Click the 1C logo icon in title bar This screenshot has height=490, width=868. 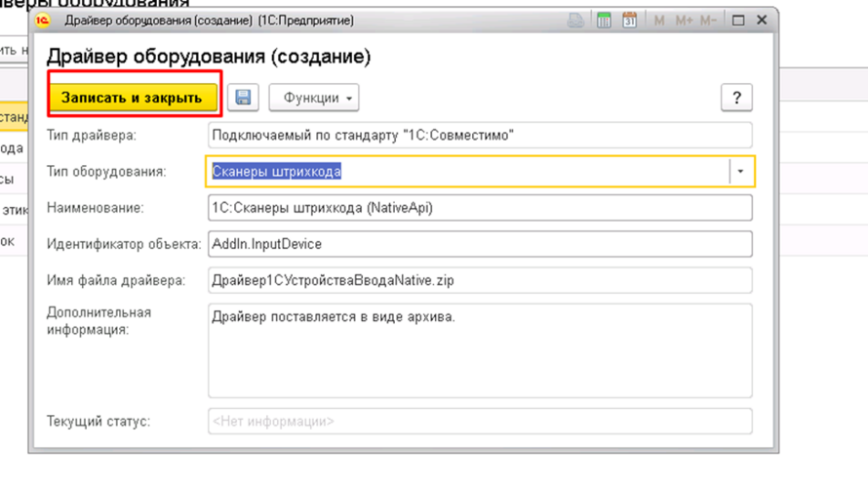(44, 20)
